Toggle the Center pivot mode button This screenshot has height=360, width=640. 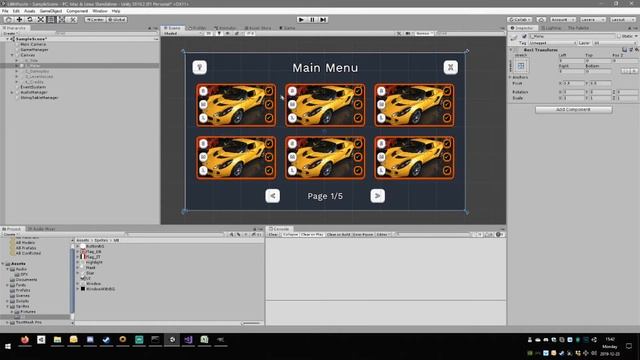(x=95, y=19)
